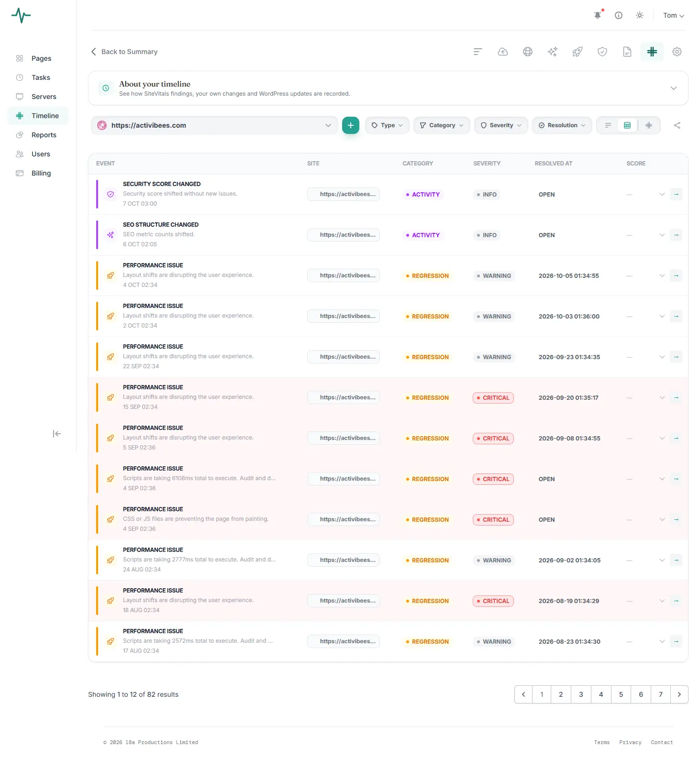Expand the SEO Structure Changed row chevron
Image resolution: width=700 pixels, height=758 pixels.
[662, 235]
